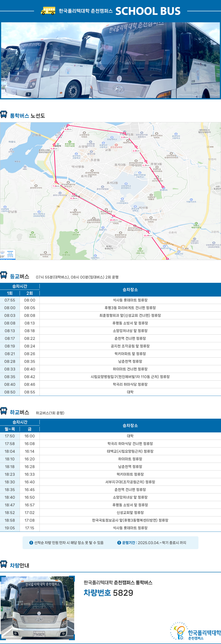Click the info icon before 선착순 notice

(x=31, y=543)
